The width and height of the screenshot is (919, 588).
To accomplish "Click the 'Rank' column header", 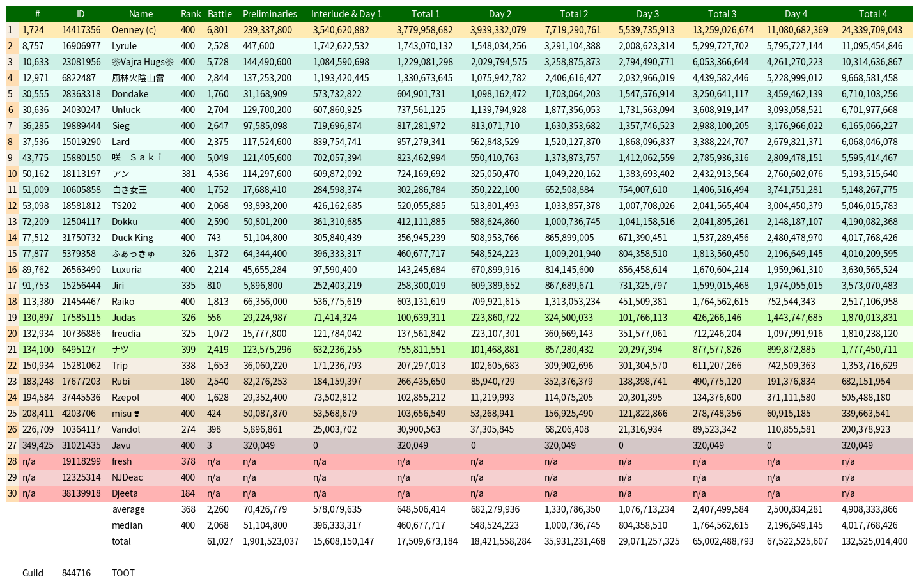I will click(191, 14).
